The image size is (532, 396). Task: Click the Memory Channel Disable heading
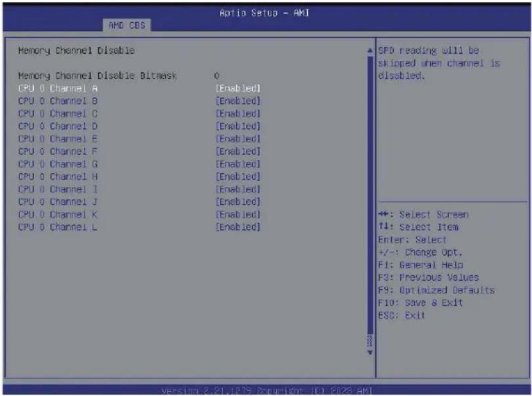click(x=77, y=51)
